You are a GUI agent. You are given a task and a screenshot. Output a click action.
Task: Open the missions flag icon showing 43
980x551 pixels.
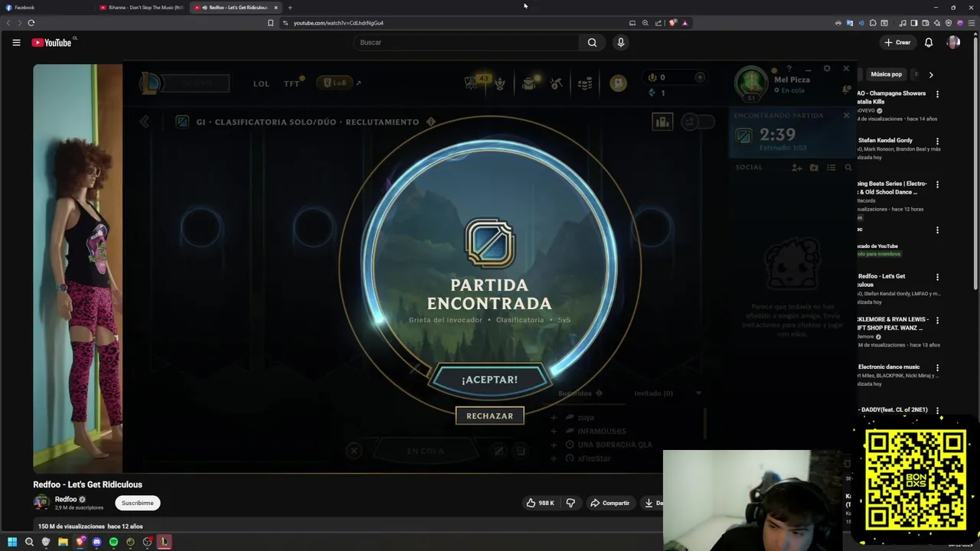tap(472, 83)
